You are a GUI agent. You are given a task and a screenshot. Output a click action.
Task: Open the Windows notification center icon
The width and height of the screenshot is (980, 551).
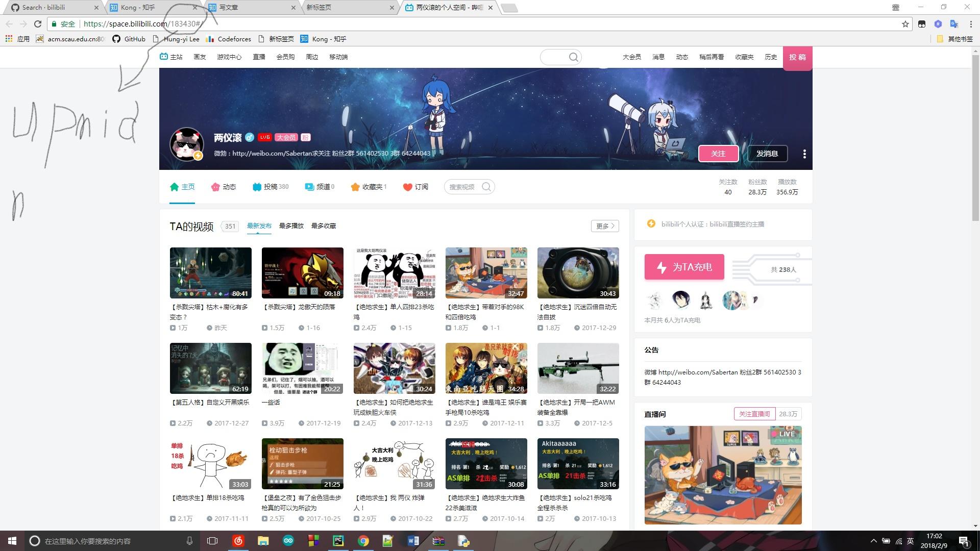pyautogui.click(x=964, y=541)
